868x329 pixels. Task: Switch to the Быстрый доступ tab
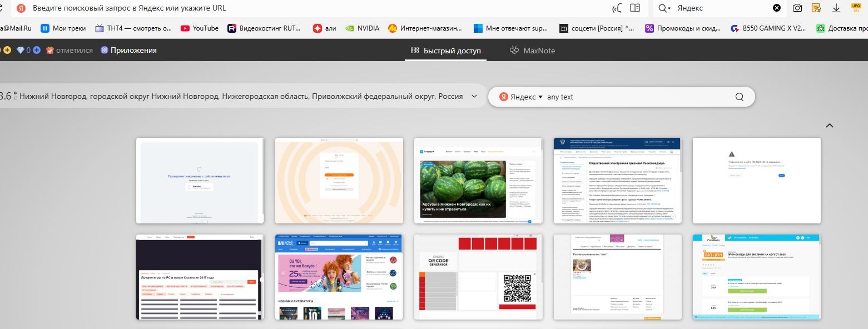[445, 51]
